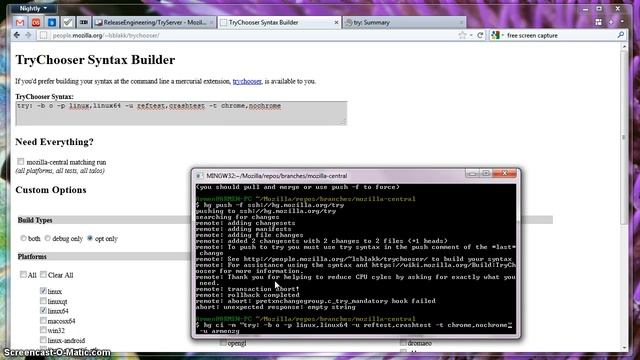The image size is (640, 360).
Task: Check the opengl checkbox
Action: [223, 343]
